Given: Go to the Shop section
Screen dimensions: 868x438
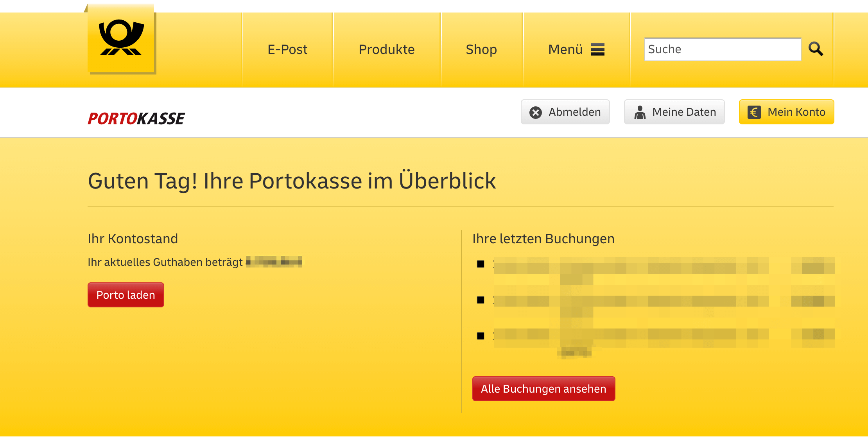Looking at the screenshot, I should click(481, 49).
